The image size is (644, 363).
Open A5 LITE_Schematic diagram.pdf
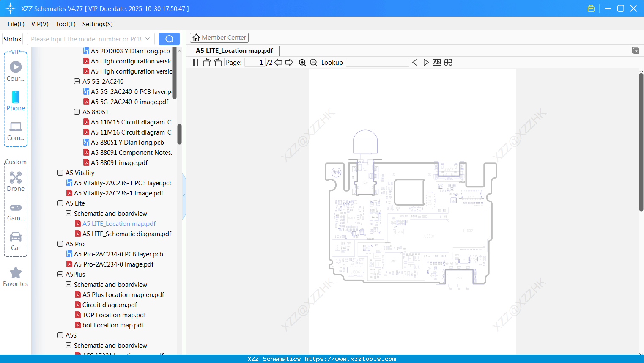pos(123,234)
